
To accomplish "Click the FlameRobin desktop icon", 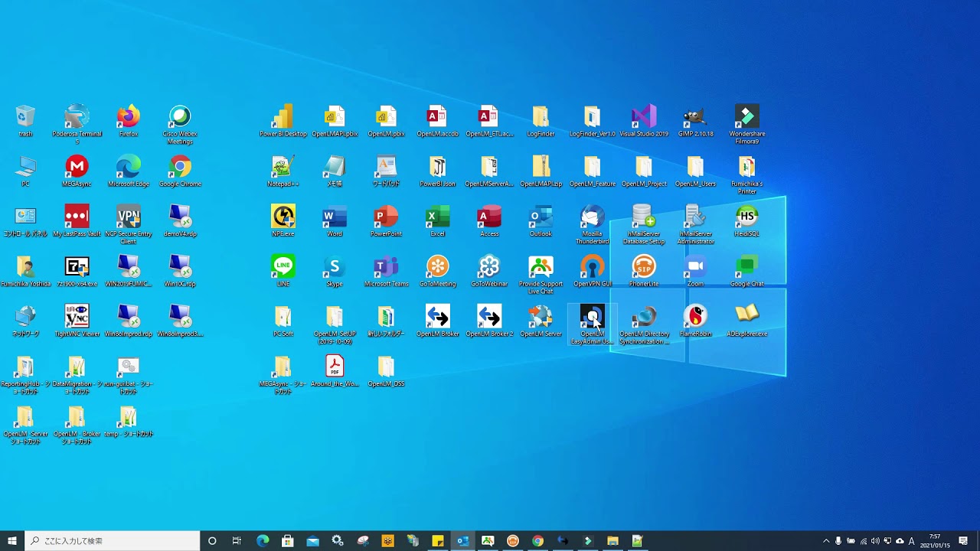I will click(x=695, y=321).
